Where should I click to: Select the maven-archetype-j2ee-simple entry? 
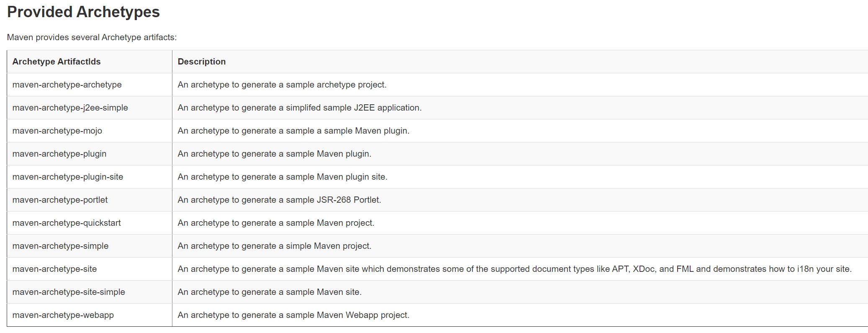click(x=70, y=108)
